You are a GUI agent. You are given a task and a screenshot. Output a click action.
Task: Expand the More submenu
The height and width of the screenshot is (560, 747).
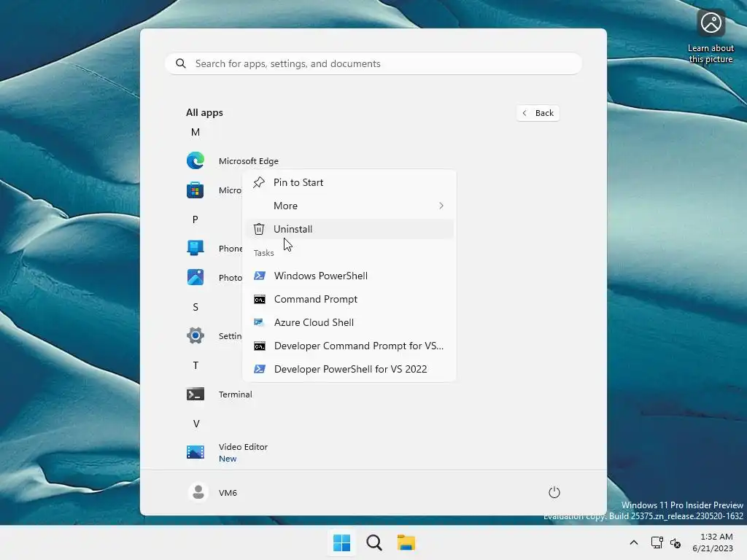click(x=349, y=206)
